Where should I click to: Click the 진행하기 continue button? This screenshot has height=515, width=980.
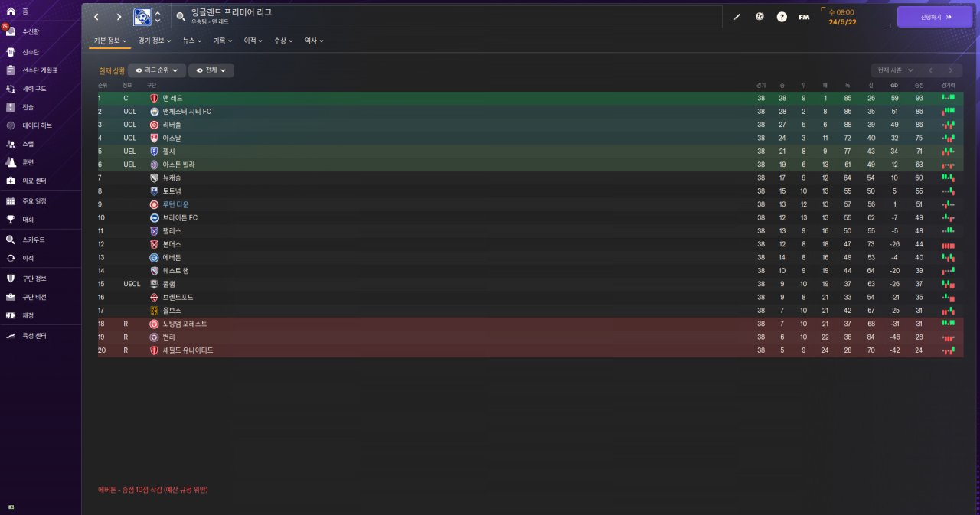point(934,16)
